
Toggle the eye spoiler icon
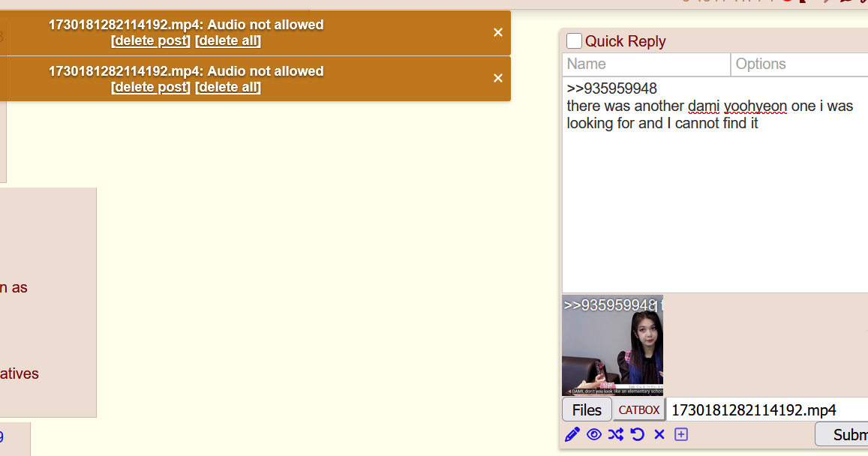coord(594,434)
